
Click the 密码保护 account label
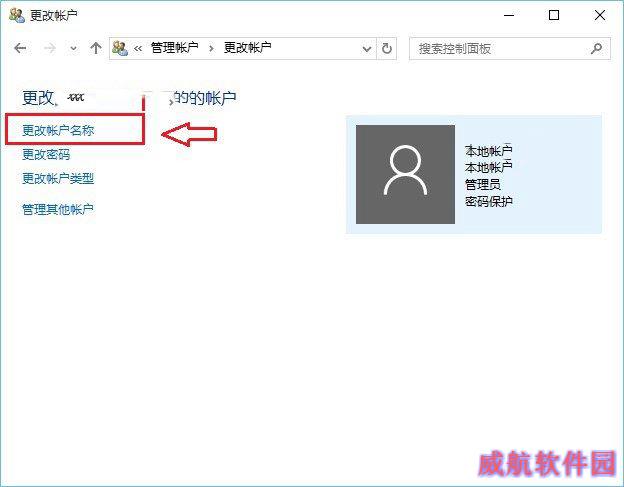pos(489,201)
